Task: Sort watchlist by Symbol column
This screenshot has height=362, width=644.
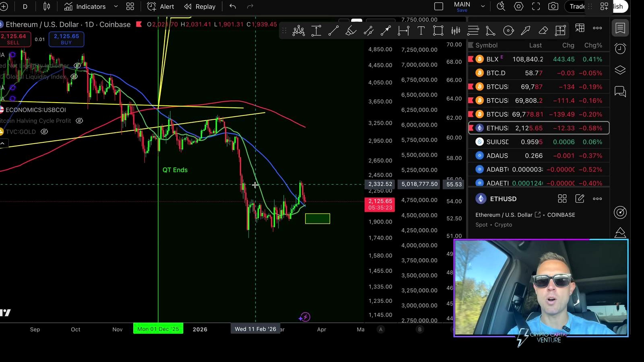Action: point(486,45)
